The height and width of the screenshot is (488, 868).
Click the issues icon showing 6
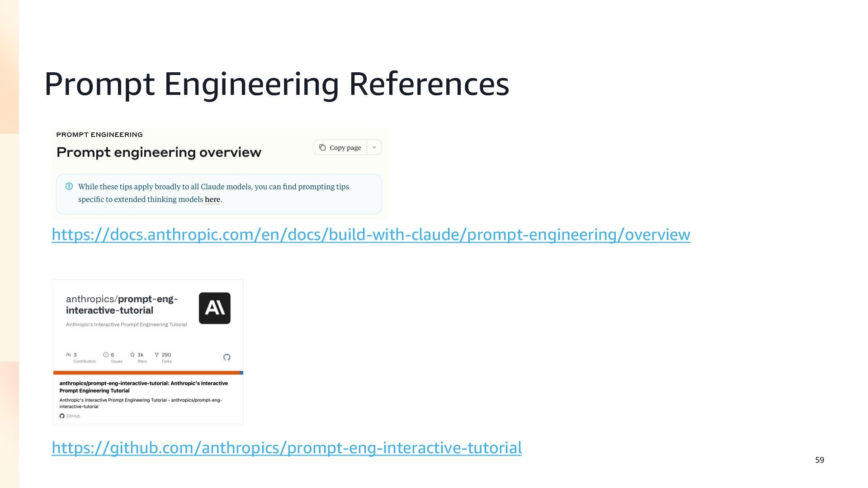pos(106,355)
